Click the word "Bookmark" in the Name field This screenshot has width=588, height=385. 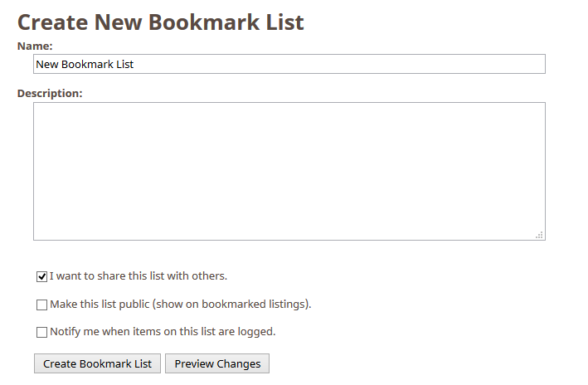coord(87,64)
